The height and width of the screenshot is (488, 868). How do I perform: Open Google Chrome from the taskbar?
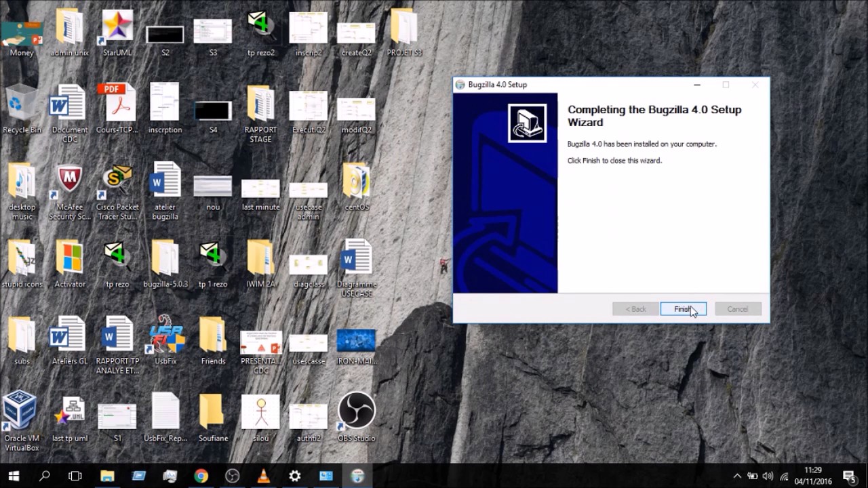pyautogui.click(x=201, y=476)
